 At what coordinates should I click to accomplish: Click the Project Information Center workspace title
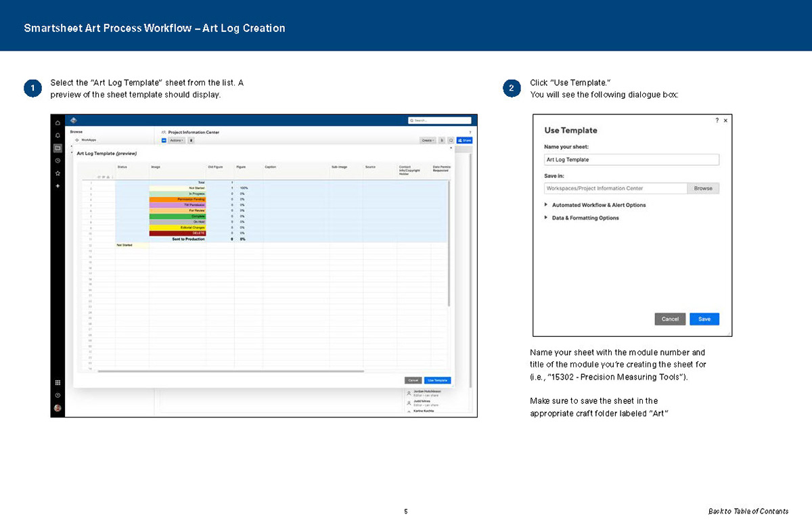coord(194,132)
